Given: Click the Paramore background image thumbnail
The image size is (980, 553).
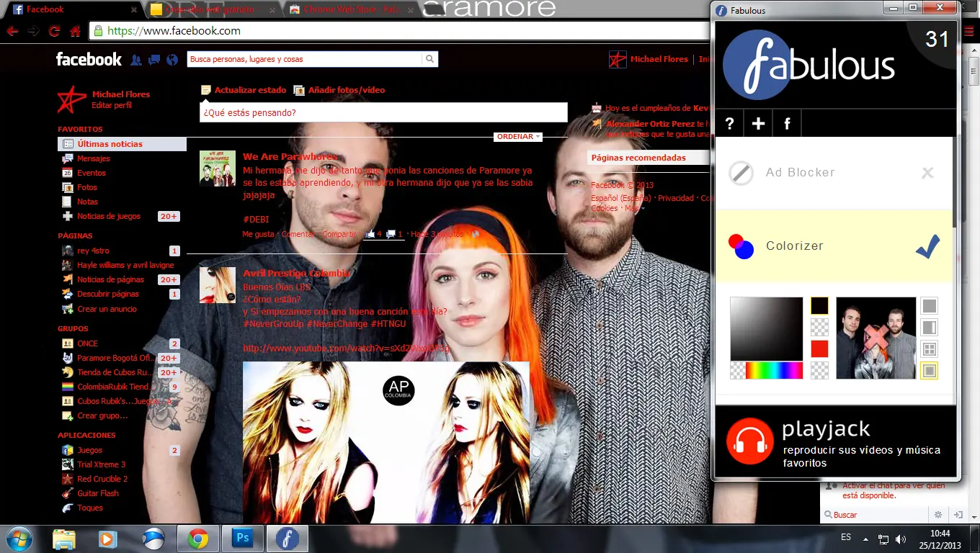Looking at the screenshot, I should point(876,338).
